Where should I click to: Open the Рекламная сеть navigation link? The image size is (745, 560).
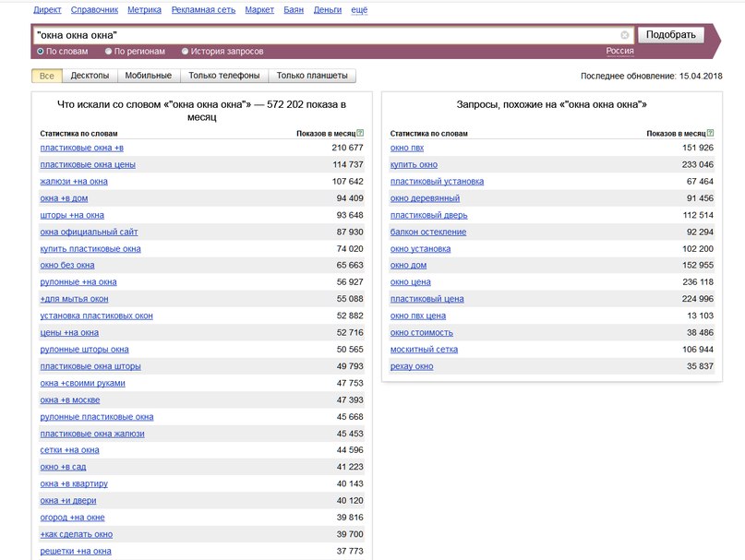coord(203,10)
